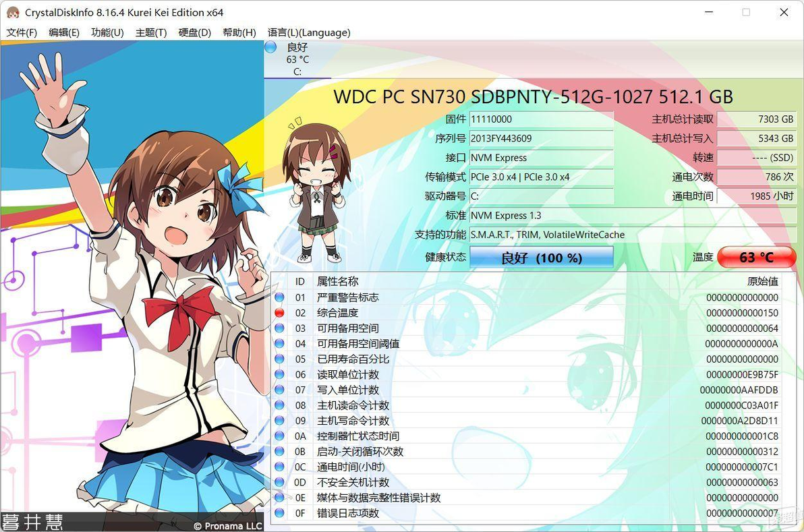This screenshot has height=532, width=804.
Task: Click the ID column header
Action: (300, 281)
